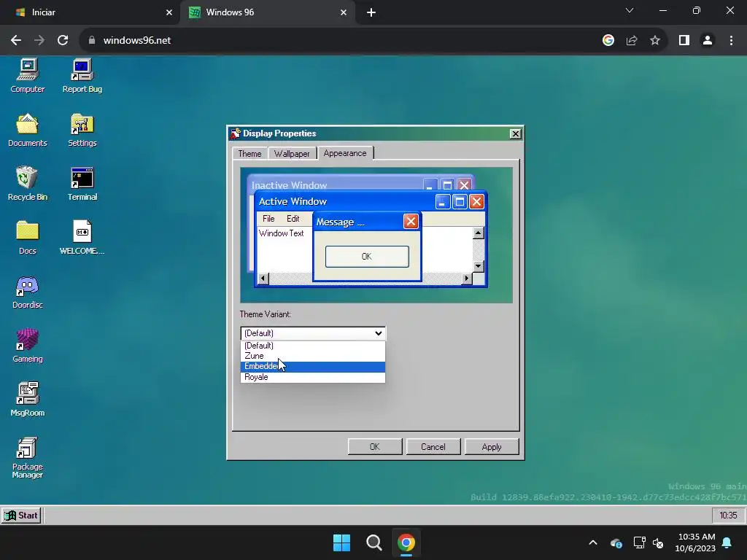Screen dimensions: 747x560
Task: Switch to the Theme tab
Action: (249, 154)
